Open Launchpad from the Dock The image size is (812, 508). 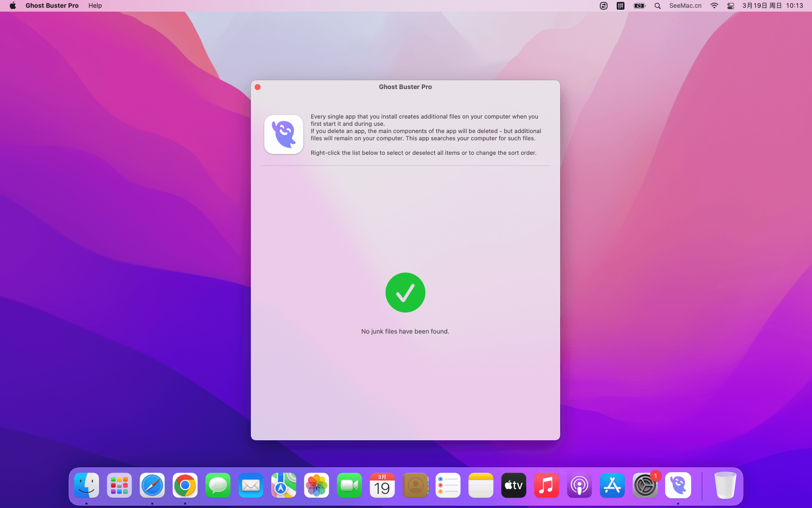coord(119,485)
